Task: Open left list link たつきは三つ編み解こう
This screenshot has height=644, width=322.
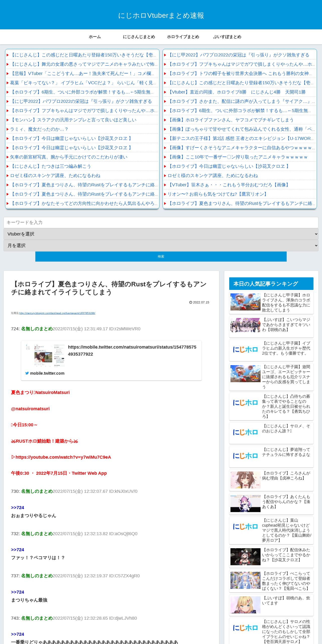Action: tap(50, 166)
